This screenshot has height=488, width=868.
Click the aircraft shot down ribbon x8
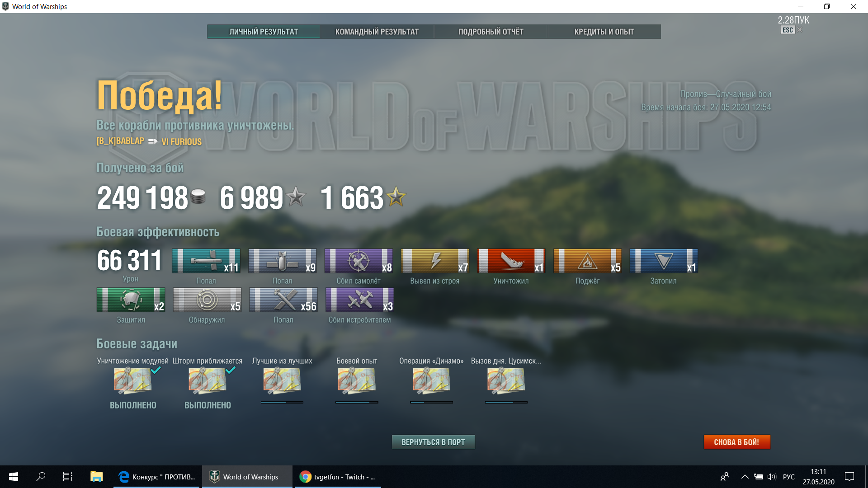click(359, 261)
